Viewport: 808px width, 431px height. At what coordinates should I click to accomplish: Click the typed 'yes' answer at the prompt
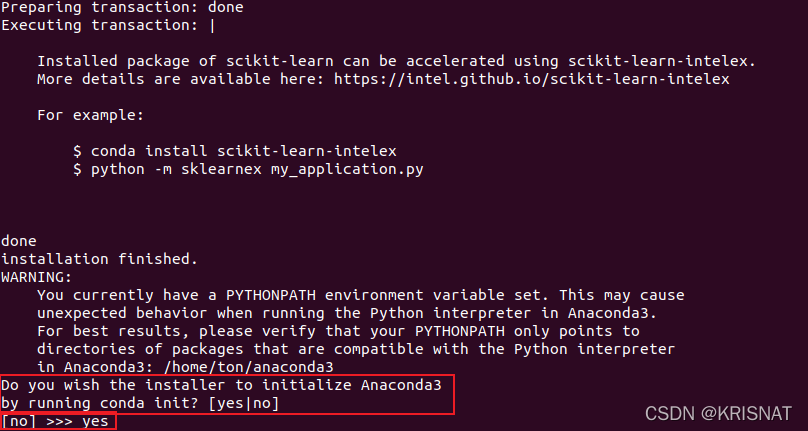[95, 421]
